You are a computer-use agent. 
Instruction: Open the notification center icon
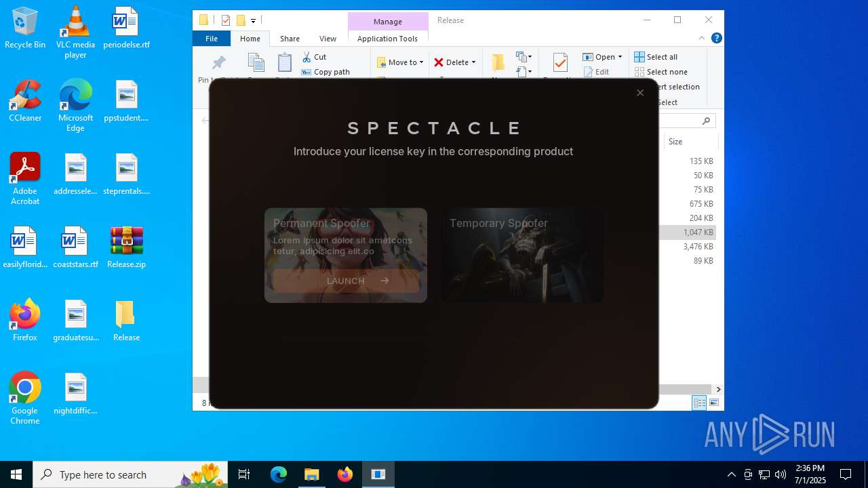tap(846, 474)
